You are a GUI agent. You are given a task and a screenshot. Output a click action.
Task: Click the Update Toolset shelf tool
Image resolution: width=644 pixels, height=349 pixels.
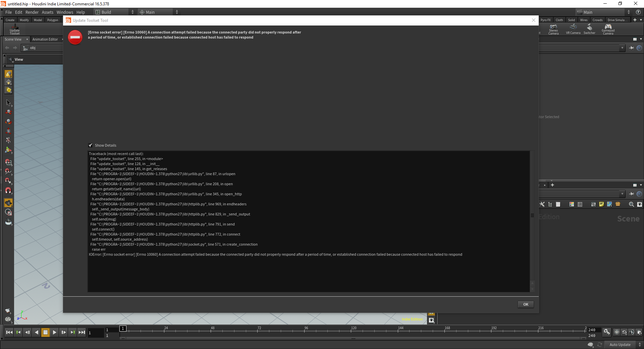click(x=14, y=30)
